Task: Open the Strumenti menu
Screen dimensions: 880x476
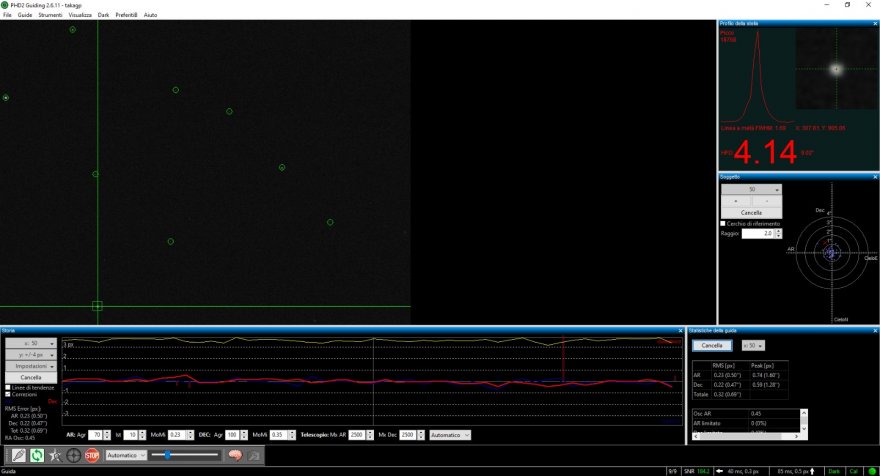Action: pyautogui.click(x=50, y=15)
